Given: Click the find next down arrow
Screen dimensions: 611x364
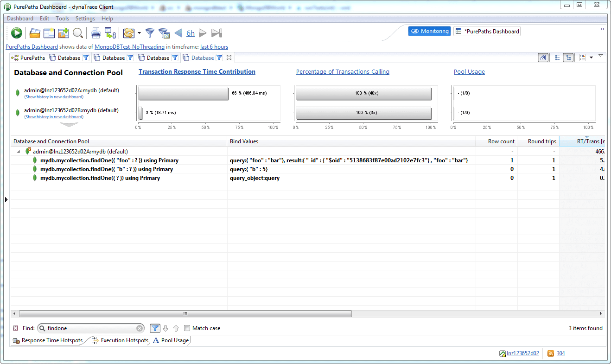Looking at the screenshot, I should pyautogui.click(x=166, y=328).
